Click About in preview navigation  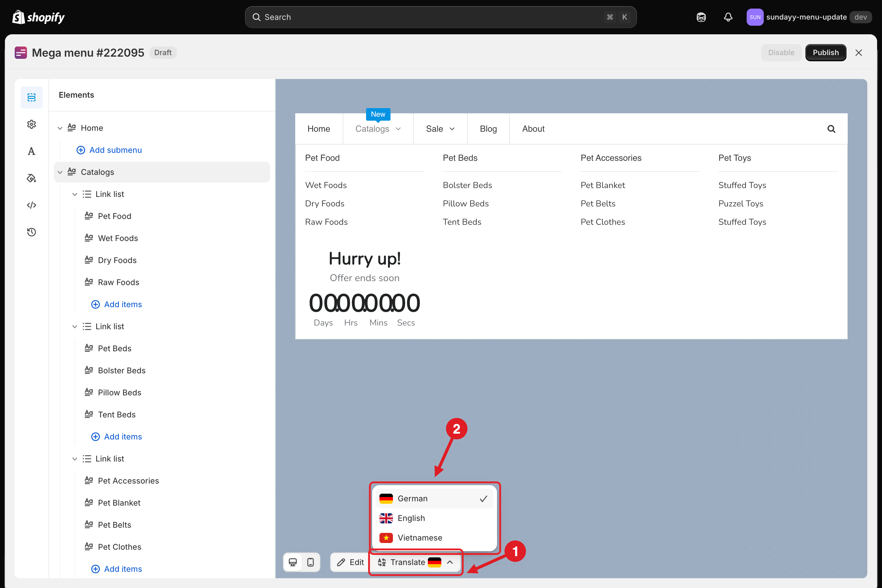(533, 129)
